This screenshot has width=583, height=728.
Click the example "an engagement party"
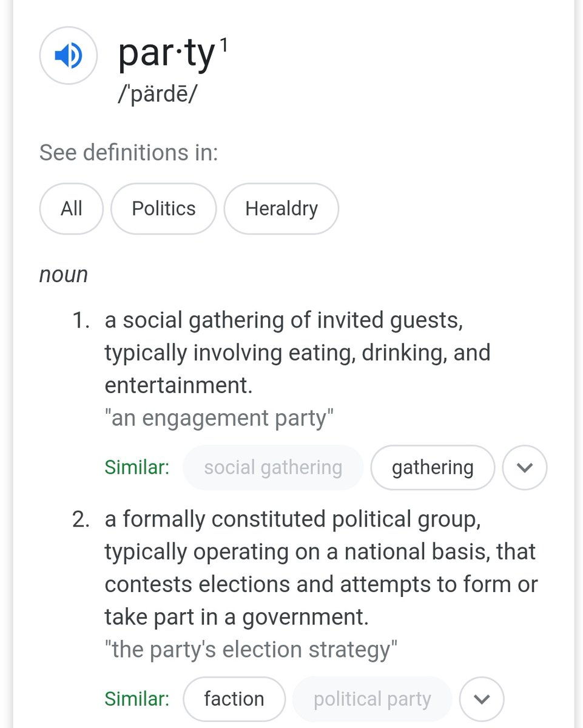pos(219,418)
